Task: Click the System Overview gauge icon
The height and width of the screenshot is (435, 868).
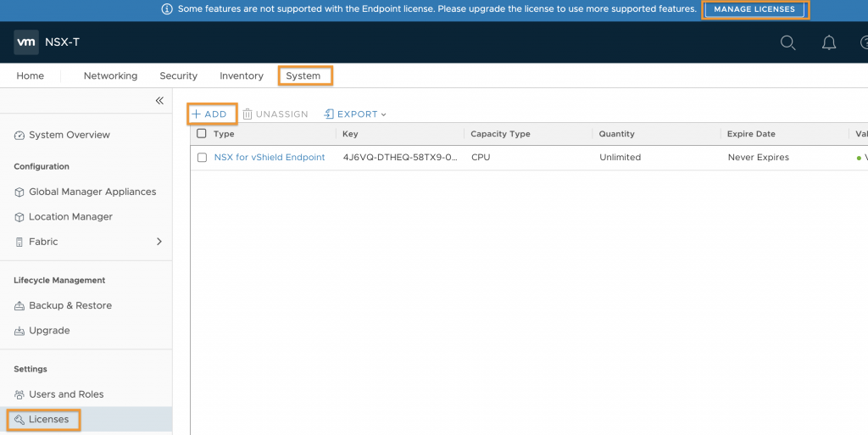Action: [x=19, y=135]
